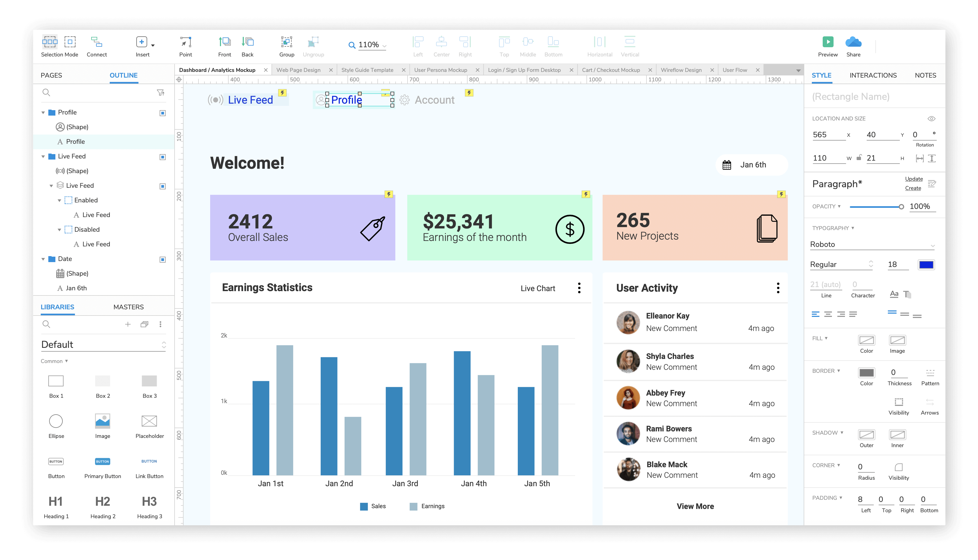The width and height of the screenshot is (978, 560).
Task: Open User Activity three-dot menu
Action: click(778, 288)
